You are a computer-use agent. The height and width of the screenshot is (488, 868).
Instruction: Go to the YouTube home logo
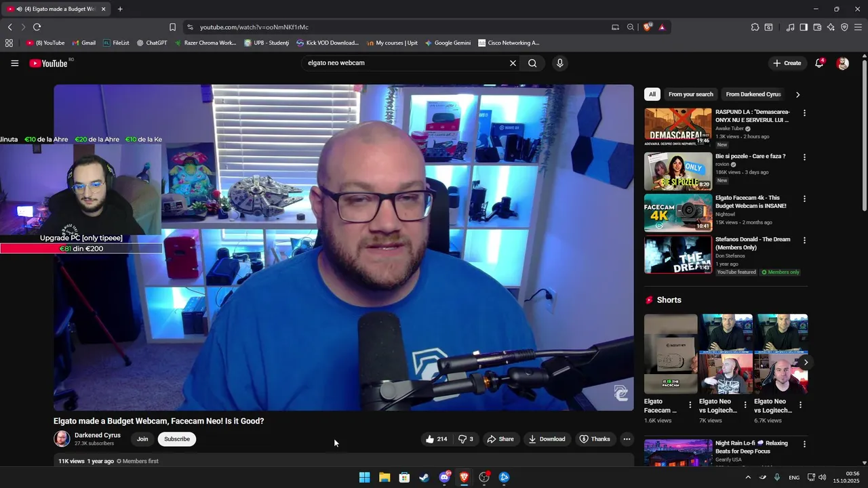[x=48, y=63]
